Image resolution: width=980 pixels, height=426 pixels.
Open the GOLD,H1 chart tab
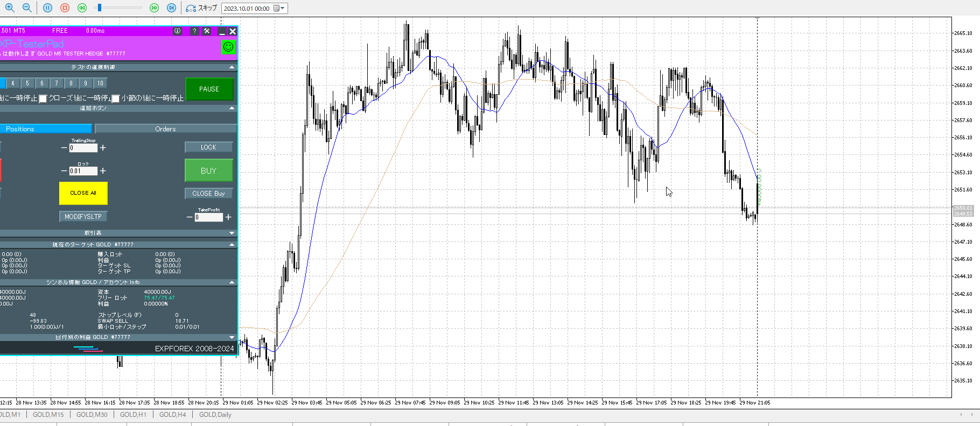click(x=133, y=415)
